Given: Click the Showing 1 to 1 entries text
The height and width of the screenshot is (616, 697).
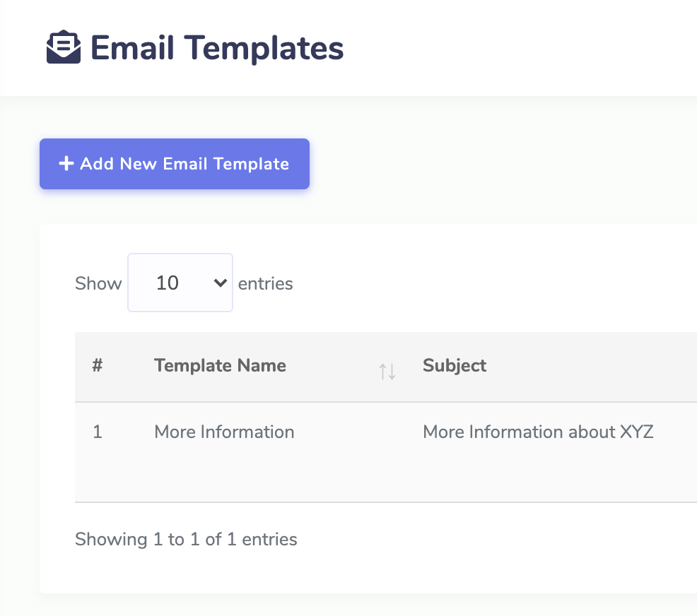Looking at the screenshot, I should coord(186,539).
